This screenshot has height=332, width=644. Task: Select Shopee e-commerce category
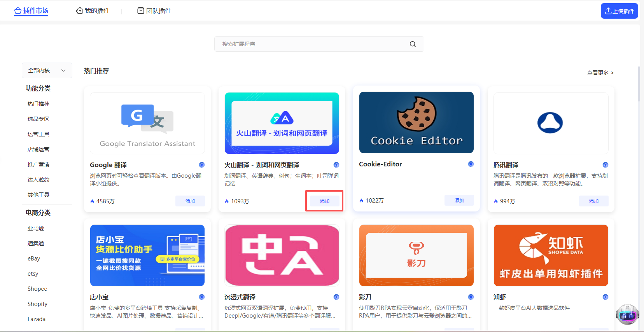pyautogui.click(x=37, y=289)
